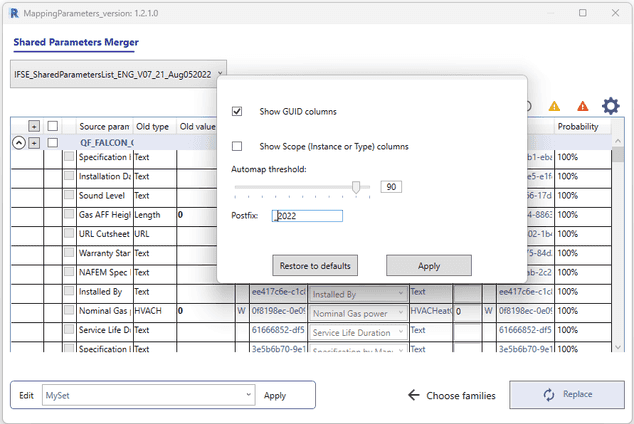The image size is (634, 424).
Task: Click Apply next to MySet
Action: tap(275, 395)
